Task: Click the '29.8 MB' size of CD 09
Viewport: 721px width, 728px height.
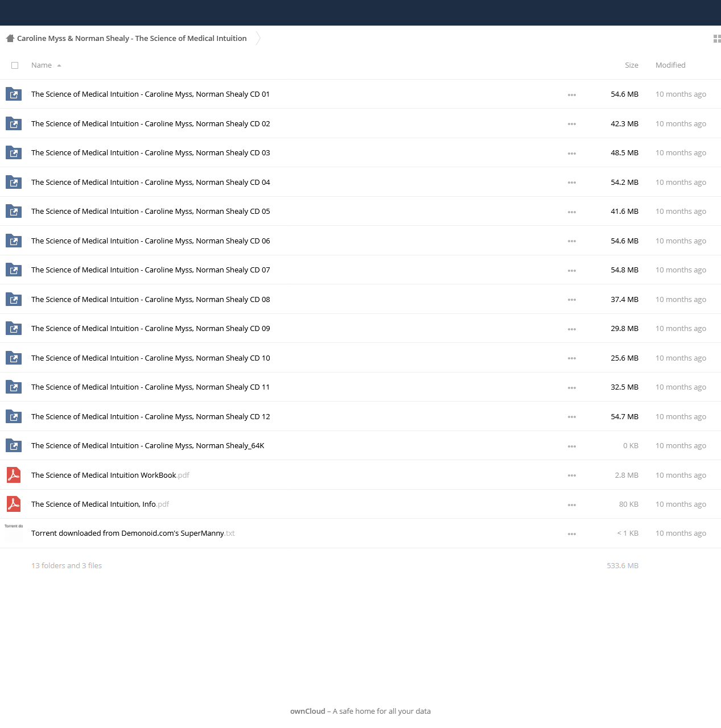Action: click(x=624, y=329)
